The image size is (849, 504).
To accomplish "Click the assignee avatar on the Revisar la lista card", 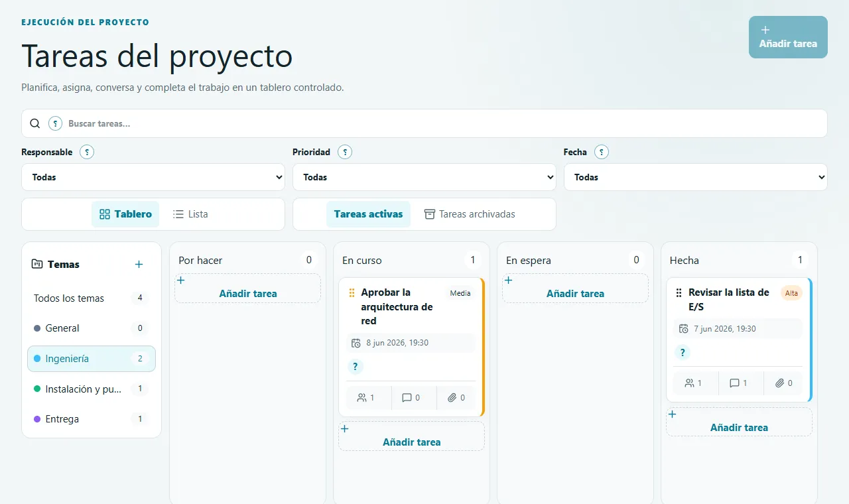I will [x=682, y=352].
